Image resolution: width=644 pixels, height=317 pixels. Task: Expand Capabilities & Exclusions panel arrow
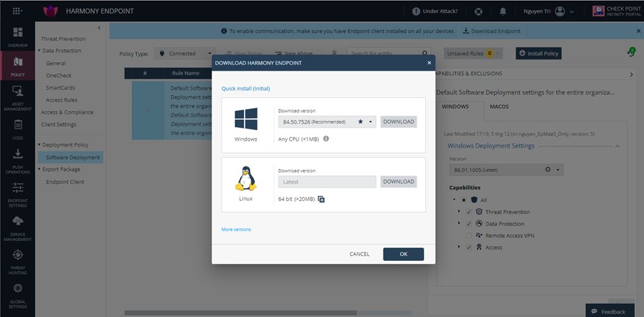631,74
